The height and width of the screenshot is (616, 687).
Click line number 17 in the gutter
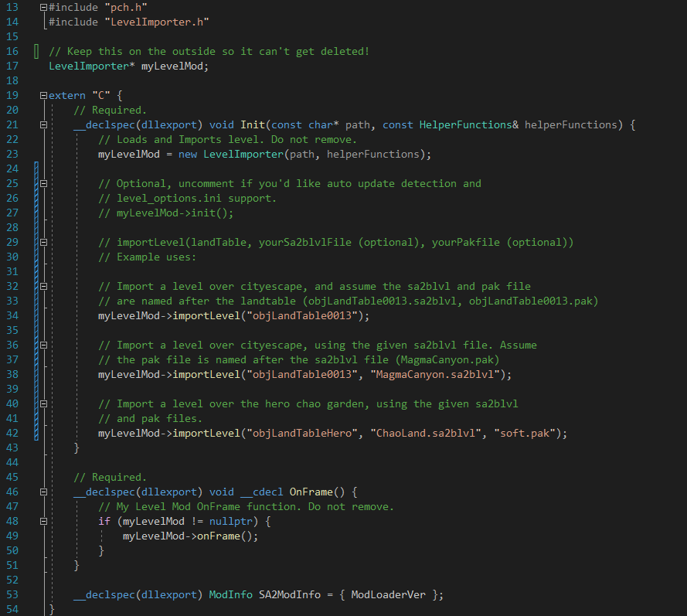12,66
